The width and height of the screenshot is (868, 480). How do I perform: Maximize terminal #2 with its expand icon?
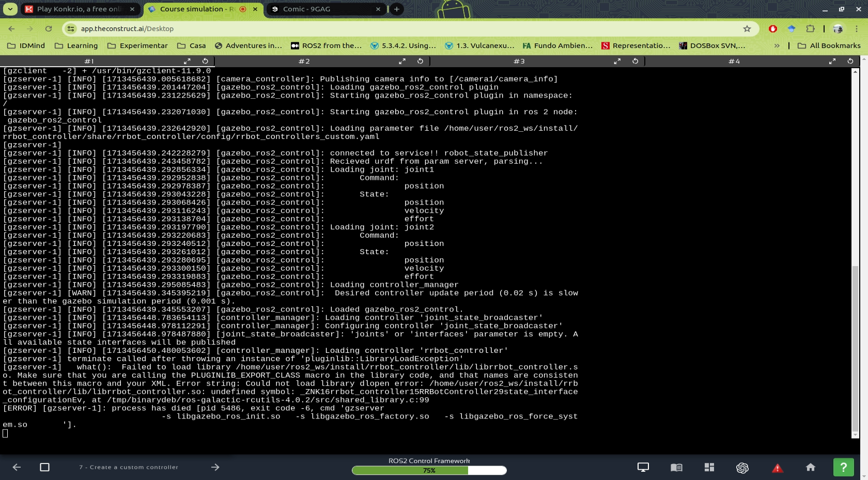pos(402,61)
